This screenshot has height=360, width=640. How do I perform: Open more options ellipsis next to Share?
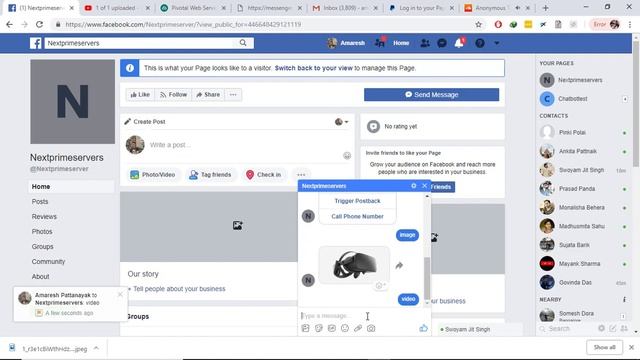point(233,95)
